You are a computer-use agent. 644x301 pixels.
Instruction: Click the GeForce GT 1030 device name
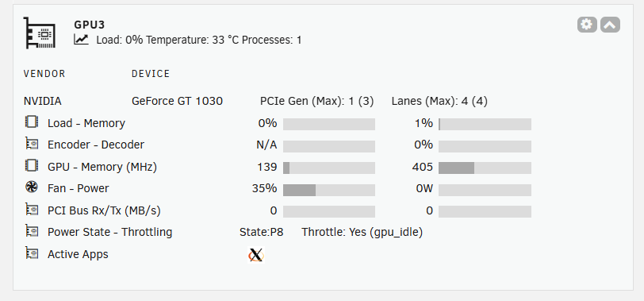[x=178, y=101]
